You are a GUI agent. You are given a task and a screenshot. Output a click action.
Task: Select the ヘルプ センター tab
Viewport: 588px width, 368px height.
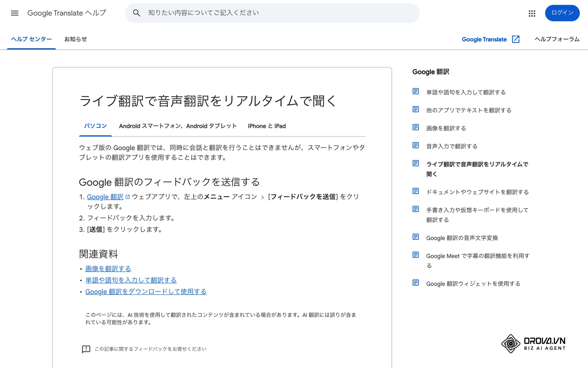coord(31,39)
